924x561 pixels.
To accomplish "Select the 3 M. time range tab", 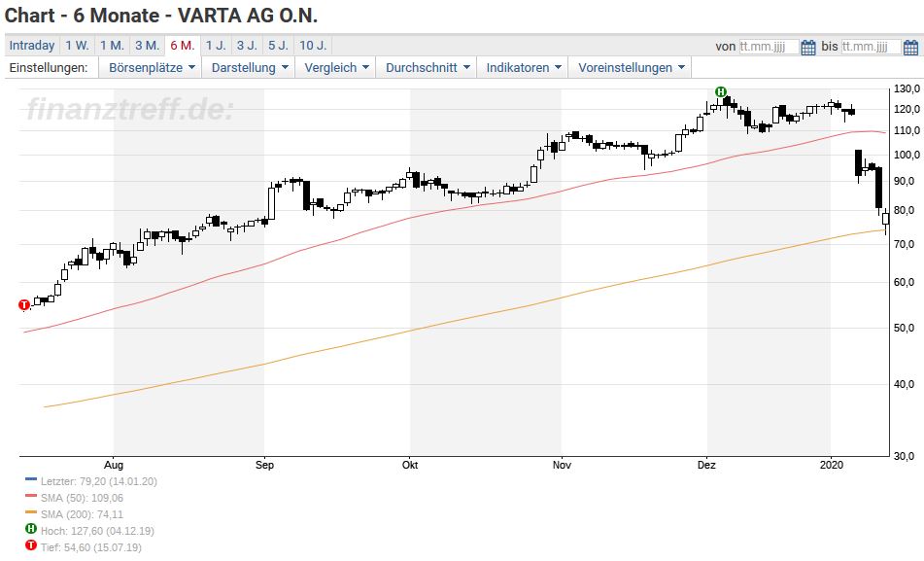I will click(x=148, y=46).
